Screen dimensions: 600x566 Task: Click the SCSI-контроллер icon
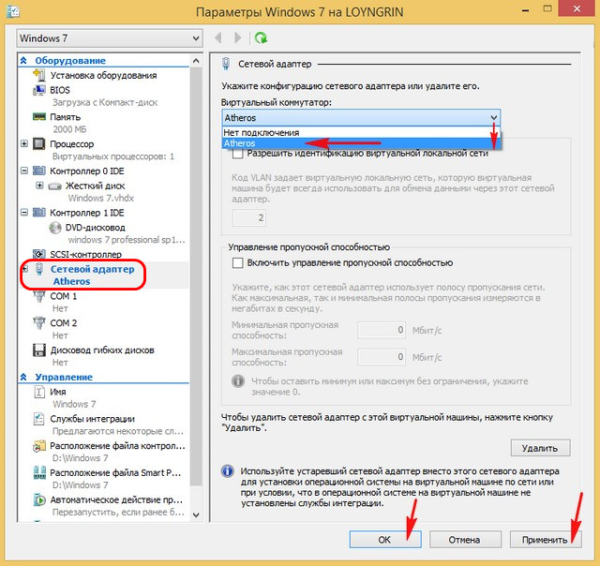pyautogui.click(x=39, y=254)
